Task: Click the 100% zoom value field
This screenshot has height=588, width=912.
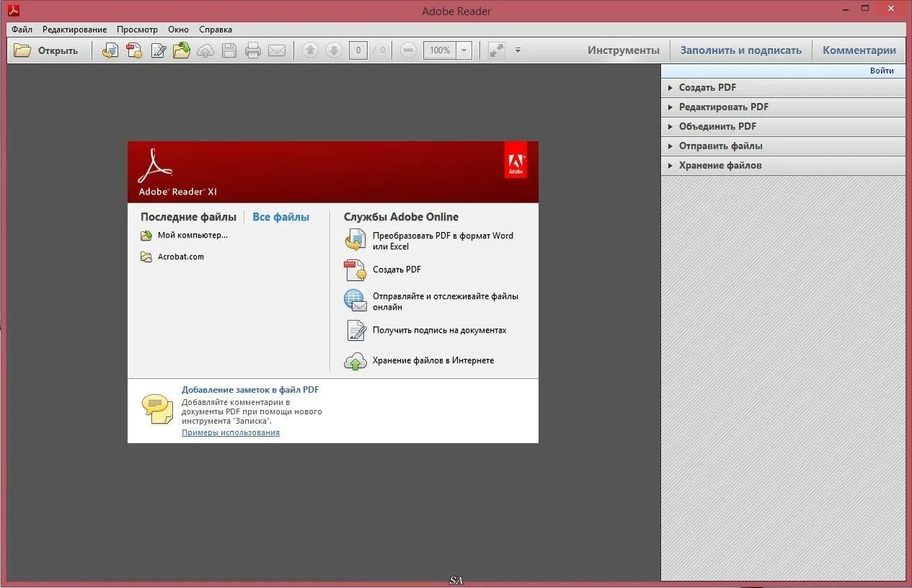Action: tap(440, 50)
